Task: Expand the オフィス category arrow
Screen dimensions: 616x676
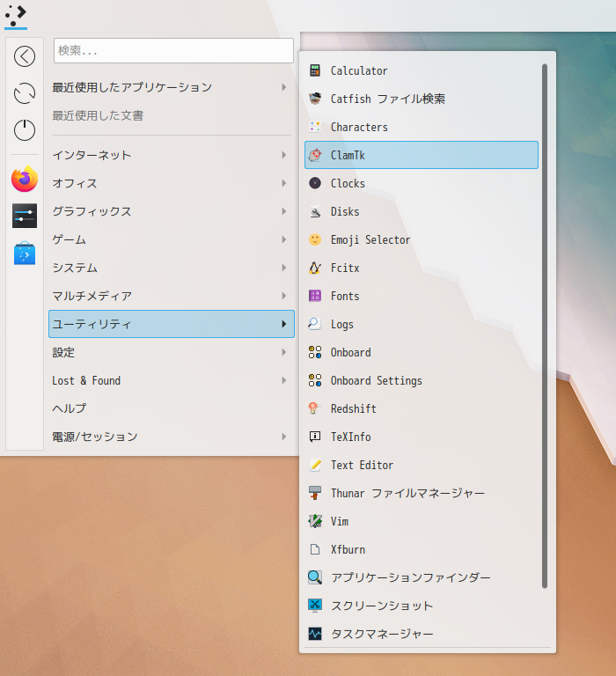Action: pyautogui.click(x=283, y=183)
